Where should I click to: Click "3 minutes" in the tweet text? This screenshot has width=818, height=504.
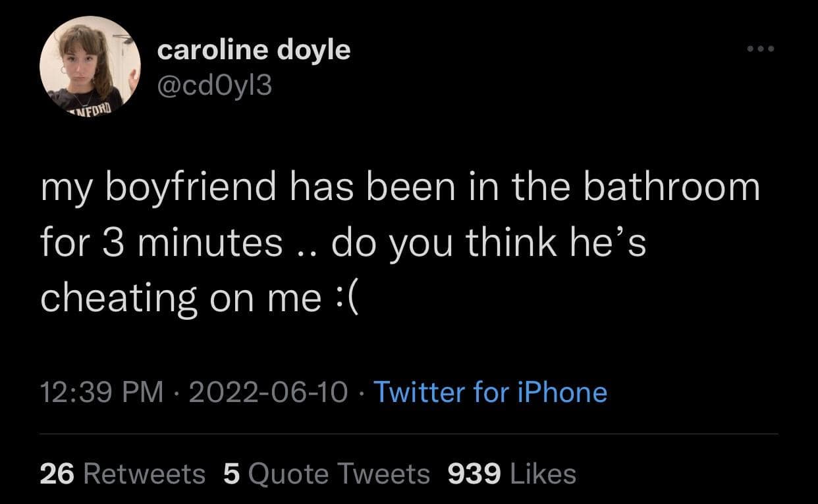click(x=175, y=243)
